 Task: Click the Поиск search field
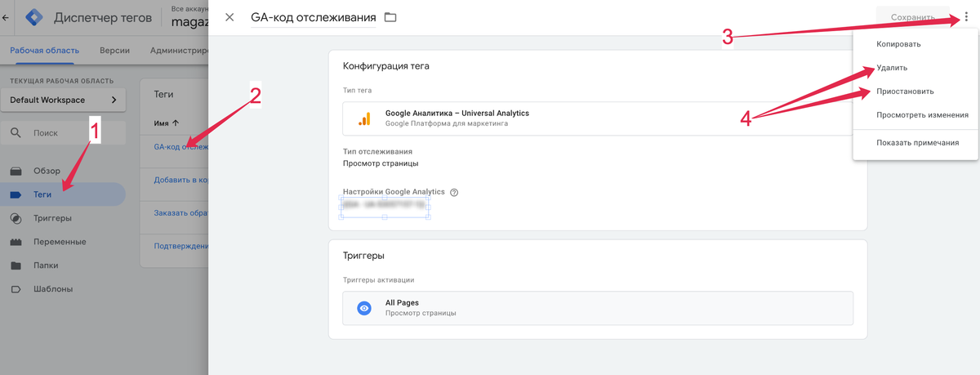pyautogui.click(x=64, y=132)
